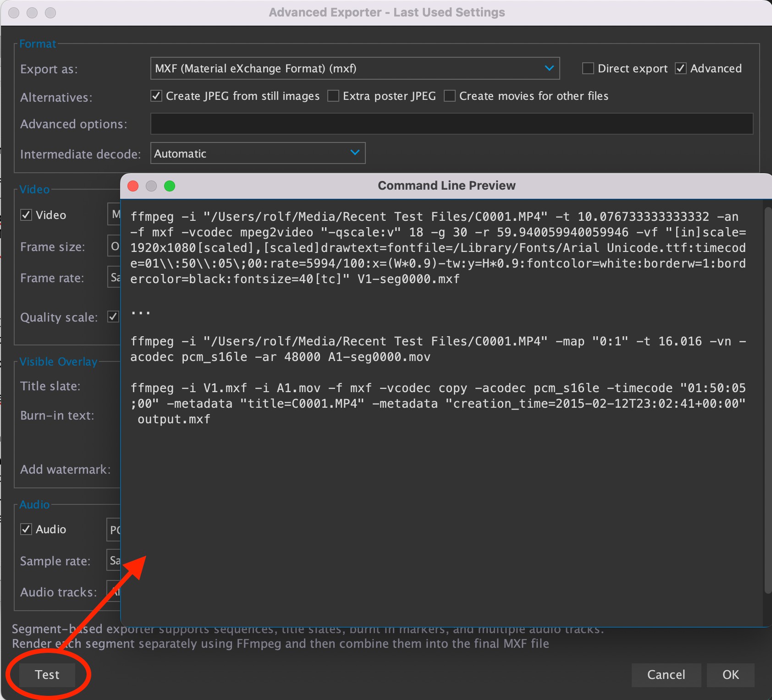This screenshot has width=772, height=700.
Task: Enable the Direct export checkbox
Action: (588, 69)
